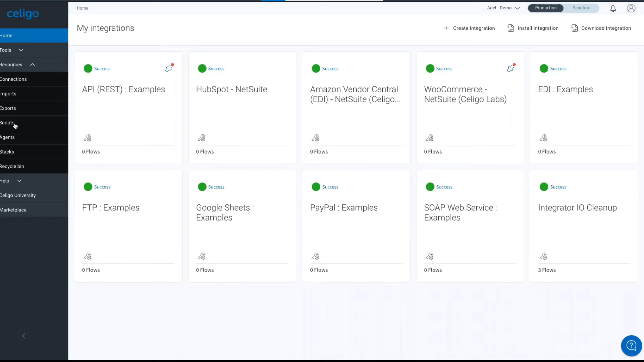Viewport: 644px width, 362px height.
Task: Expand the Help menu chevron
Action: [x=19, y=181]
